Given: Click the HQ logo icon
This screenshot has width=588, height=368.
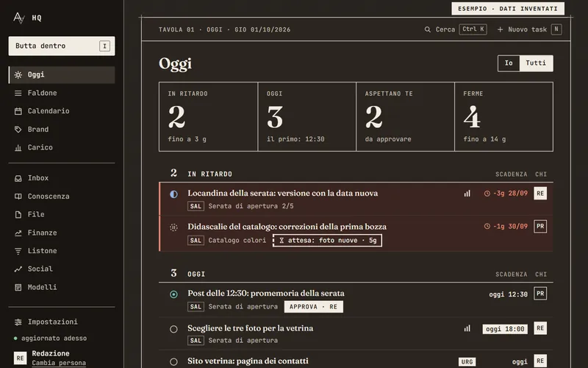Looking at the screenshot, I should pos(19,18).
